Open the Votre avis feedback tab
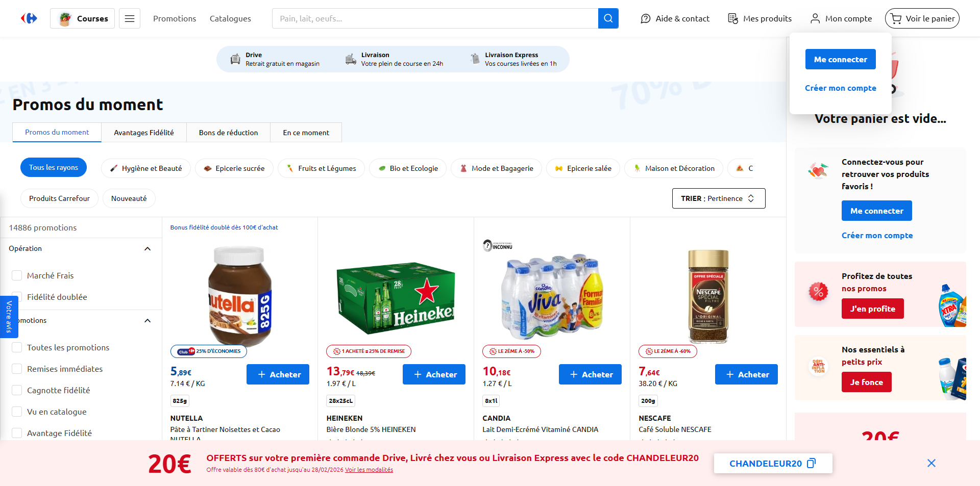This screenshot has width=980, height=486. [9, 317]
